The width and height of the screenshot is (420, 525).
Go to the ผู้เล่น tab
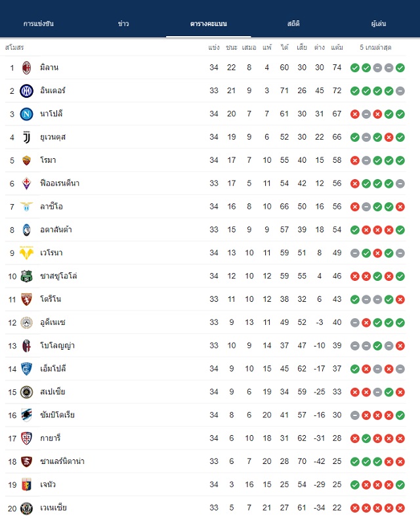[x=379, y=24]
